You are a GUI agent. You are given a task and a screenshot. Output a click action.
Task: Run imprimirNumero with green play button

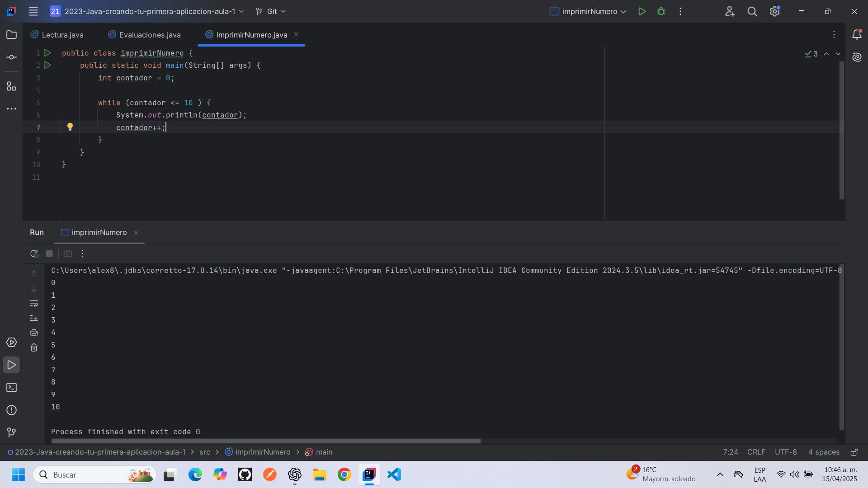click(x=642, y=11)
